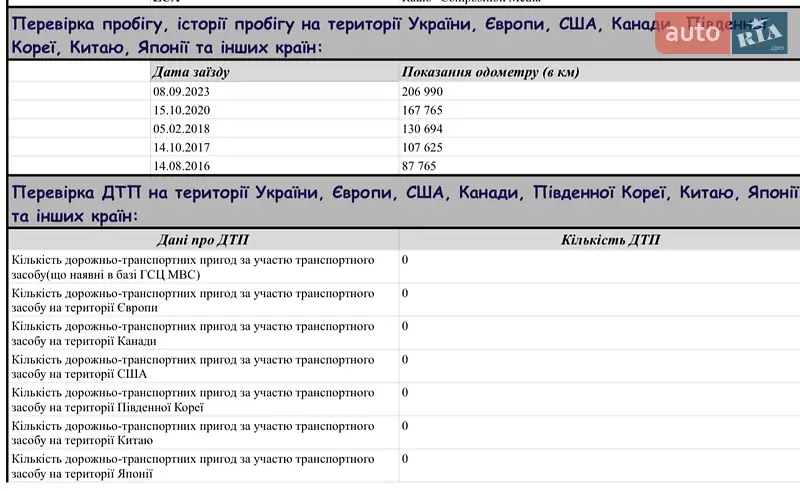Click the 0 count in Канади row
The image size is (800, 491).
pyautogui.click(x=405, y=326)
